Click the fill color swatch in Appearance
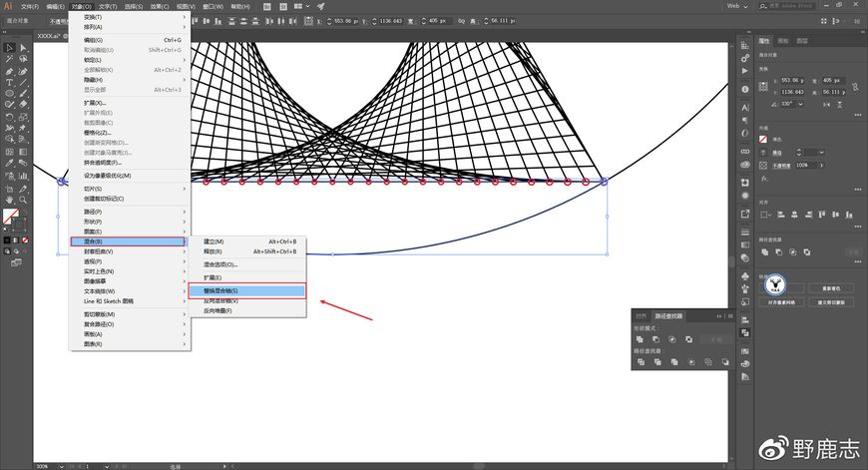 [763, 140]
